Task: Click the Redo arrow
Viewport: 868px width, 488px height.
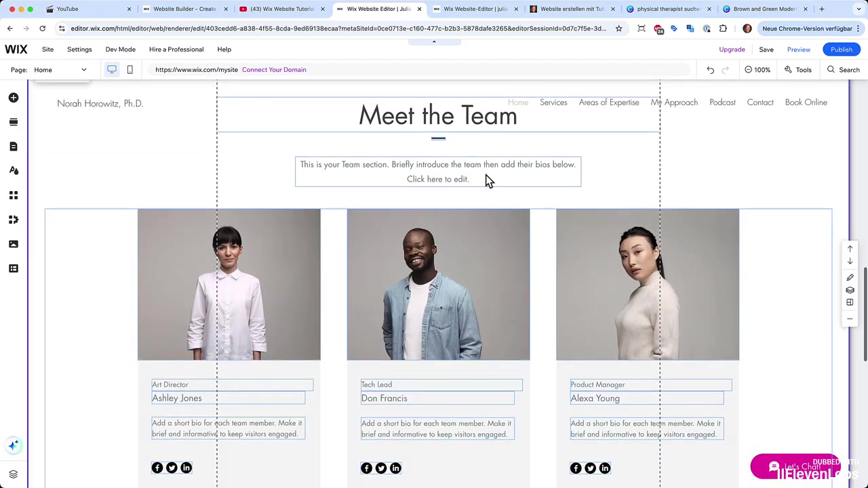Action: pos(725,70)
